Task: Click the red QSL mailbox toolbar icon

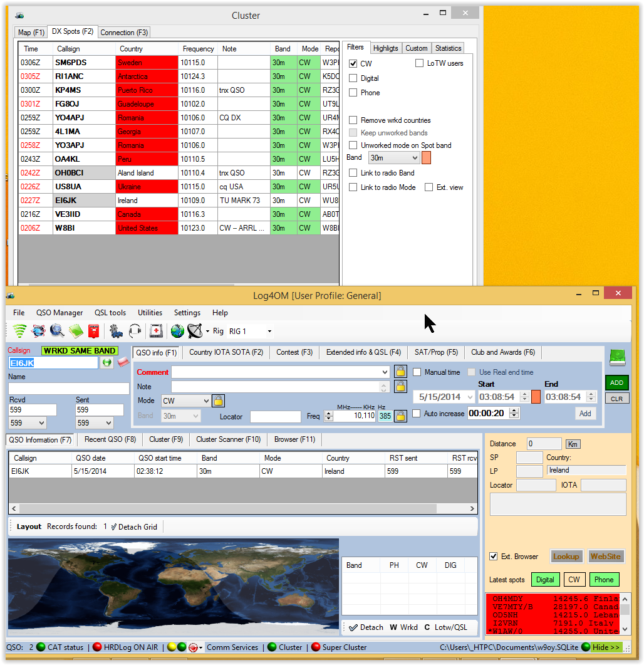Action: click(94, 331)
